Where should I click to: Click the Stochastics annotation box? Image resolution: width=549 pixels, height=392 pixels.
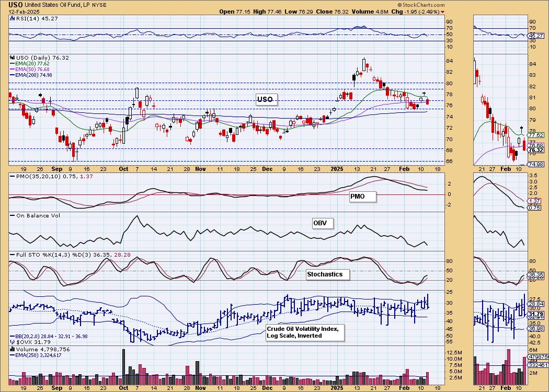pyautogui.click(x=328, y=274)
